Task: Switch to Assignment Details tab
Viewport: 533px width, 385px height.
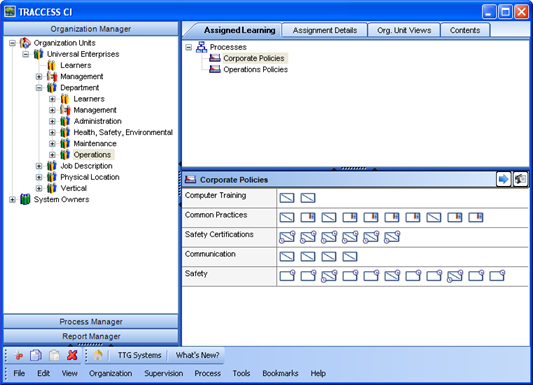Action: point(325,30)
